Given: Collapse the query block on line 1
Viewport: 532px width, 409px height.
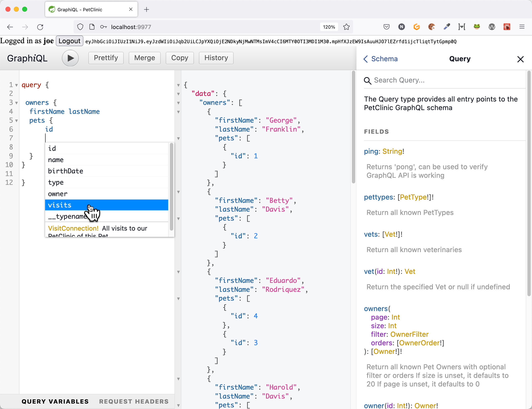Looking at the screenshot, I should [x=17, y=85].
